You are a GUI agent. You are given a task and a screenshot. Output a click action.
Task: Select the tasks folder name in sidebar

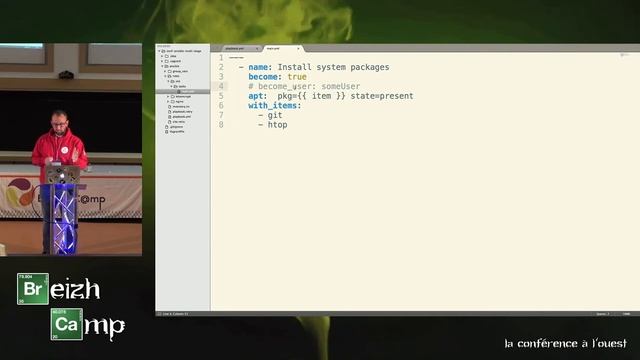tap(182, 86)
